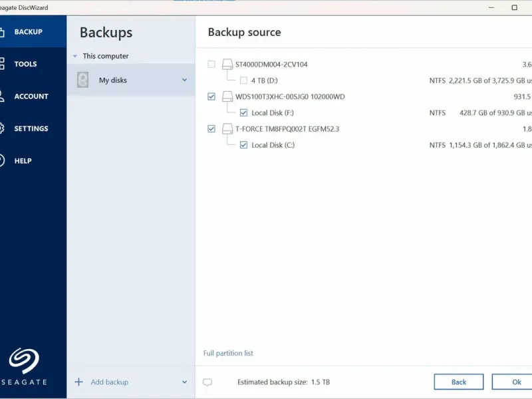Click the Back button
The image size is (532, 399).
(x=459, y=382)
